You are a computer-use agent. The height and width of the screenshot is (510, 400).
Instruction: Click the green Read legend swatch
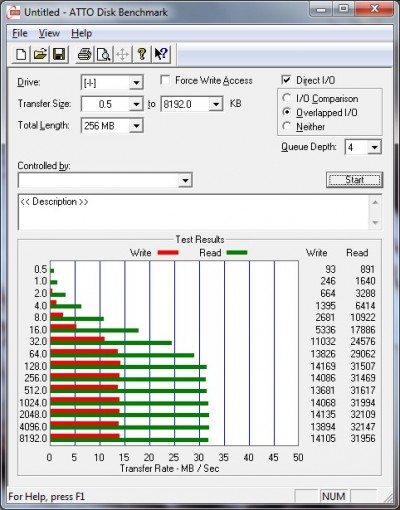coord(237,253)
